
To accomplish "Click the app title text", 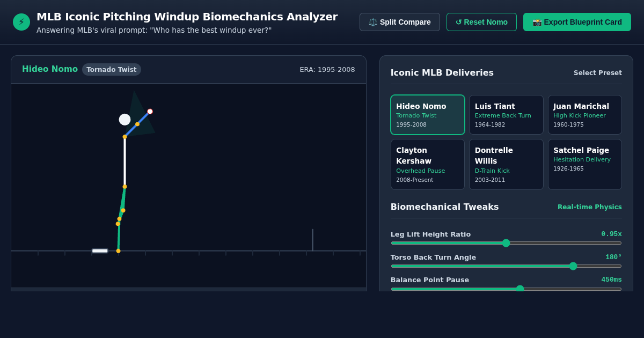I will (x=187, y=17).
